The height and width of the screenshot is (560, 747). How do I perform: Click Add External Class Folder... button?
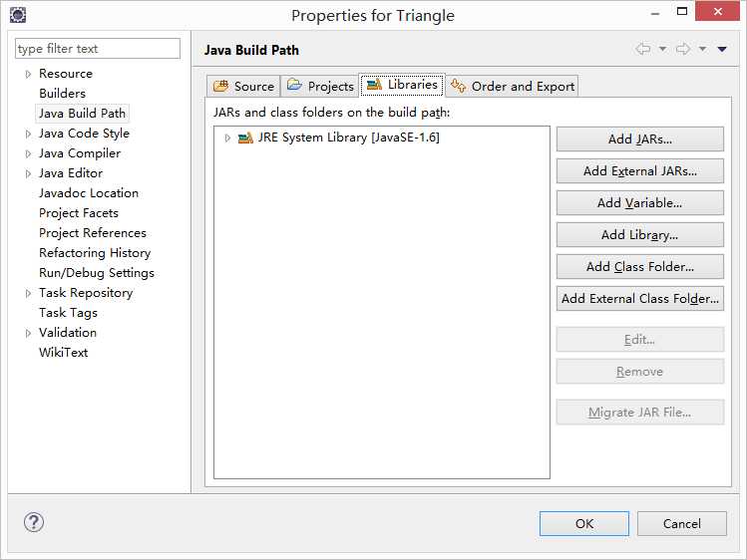tap(640, 298)
